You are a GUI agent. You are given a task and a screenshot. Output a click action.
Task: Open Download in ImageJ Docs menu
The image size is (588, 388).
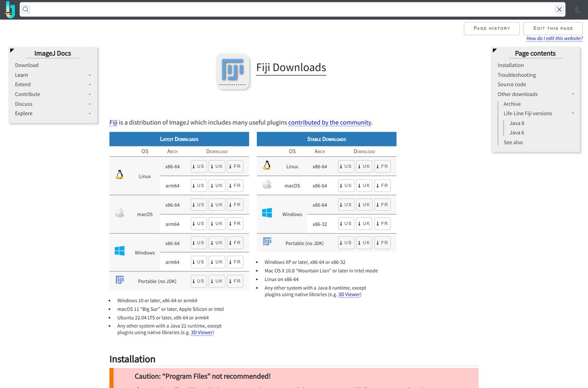coord(26,65)
